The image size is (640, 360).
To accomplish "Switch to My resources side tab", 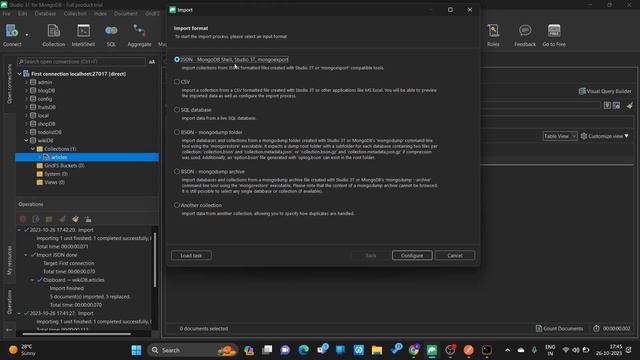I will point(9,260).
